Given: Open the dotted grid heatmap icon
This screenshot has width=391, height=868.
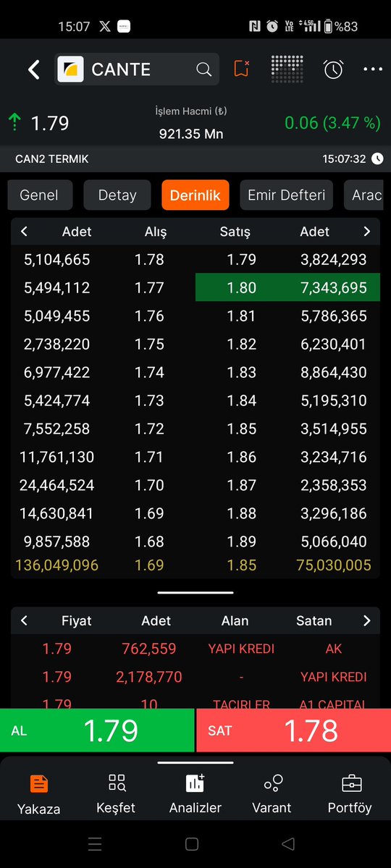Looking at the screenshot, I should [287, 69].
